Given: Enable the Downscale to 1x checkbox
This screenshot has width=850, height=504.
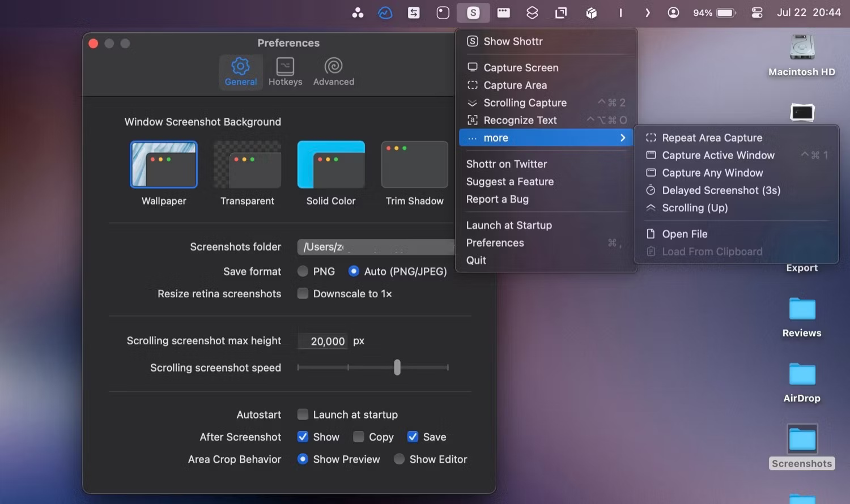Looking at the screenshot, I should (x=303, y=293).
